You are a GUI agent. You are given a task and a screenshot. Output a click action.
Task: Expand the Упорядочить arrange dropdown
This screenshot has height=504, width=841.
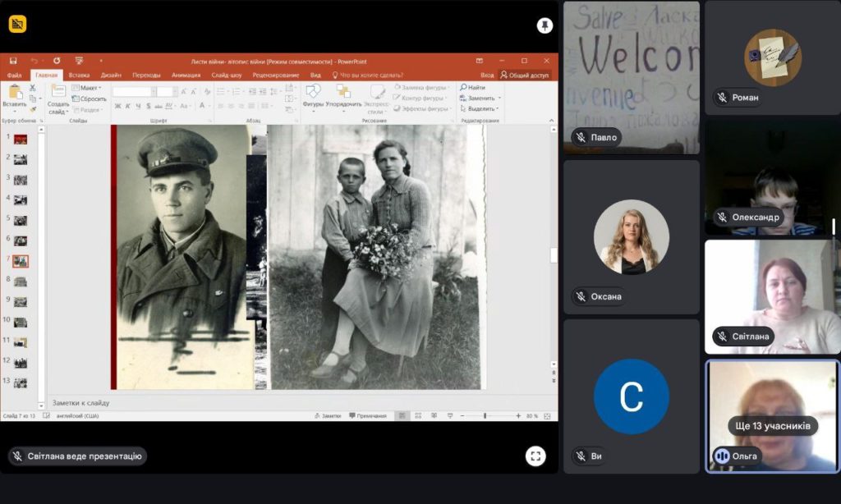[x=343, y=104]
